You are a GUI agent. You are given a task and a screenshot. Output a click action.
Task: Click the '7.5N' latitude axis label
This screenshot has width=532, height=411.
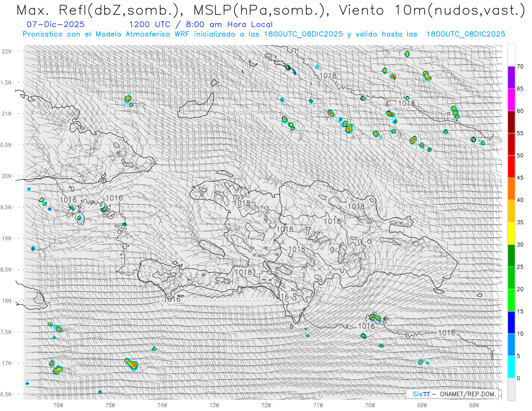point(6,332)
